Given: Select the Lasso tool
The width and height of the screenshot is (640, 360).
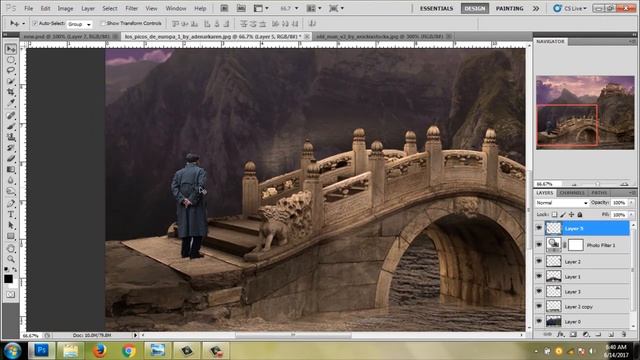Looking at the screenshot, I should tap(11, 71).
